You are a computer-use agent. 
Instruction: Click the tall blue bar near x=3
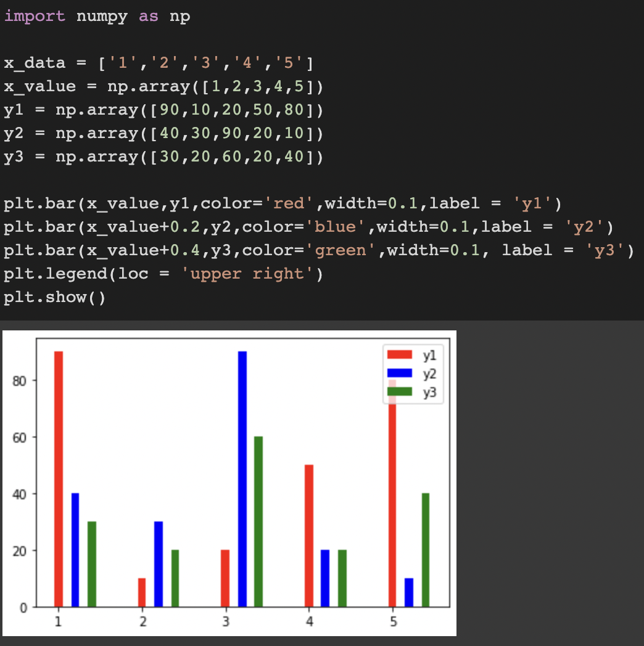[242, 479]
